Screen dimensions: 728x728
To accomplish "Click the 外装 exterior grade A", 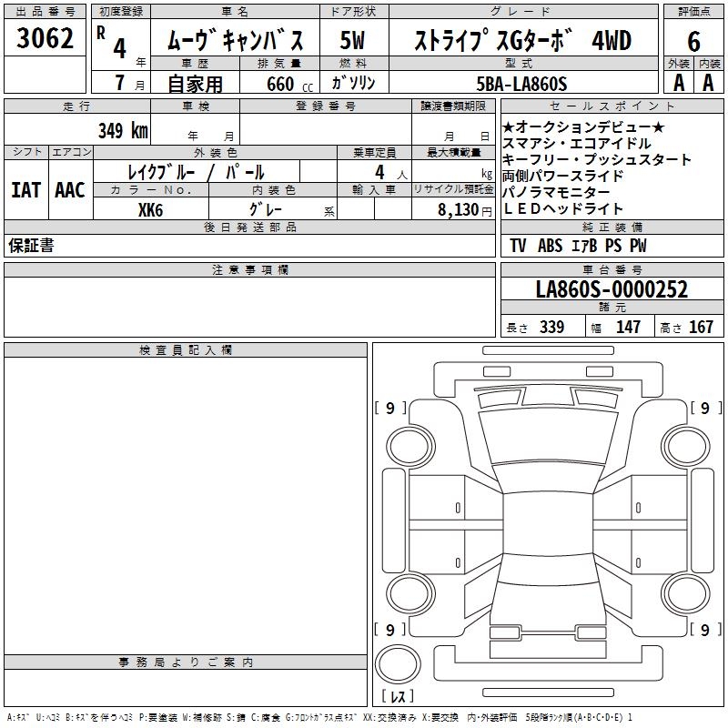I will pos(678,83).
